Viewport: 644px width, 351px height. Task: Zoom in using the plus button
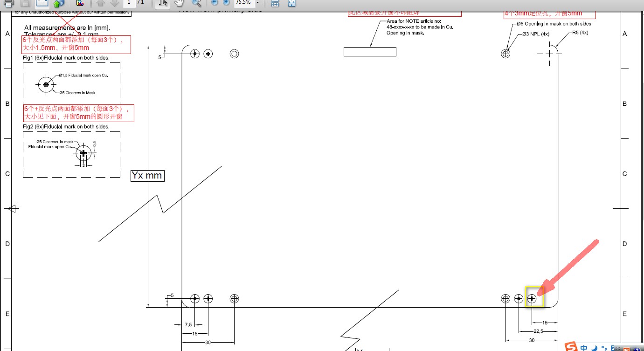pyautogui.click(x=226, y=2)
